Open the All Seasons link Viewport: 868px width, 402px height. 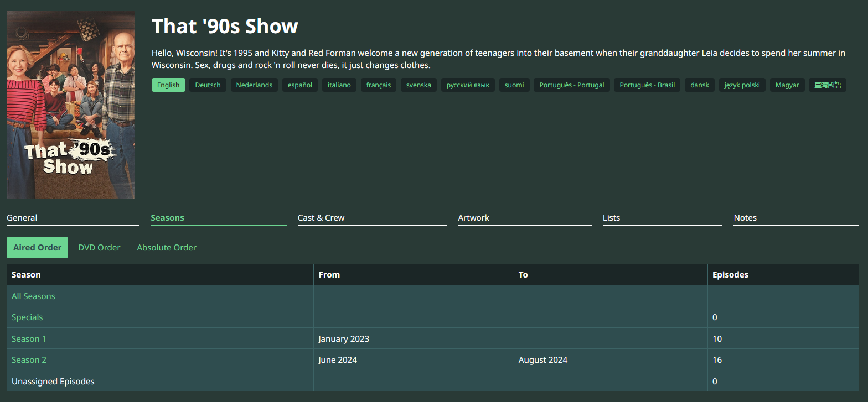[33, 296]
